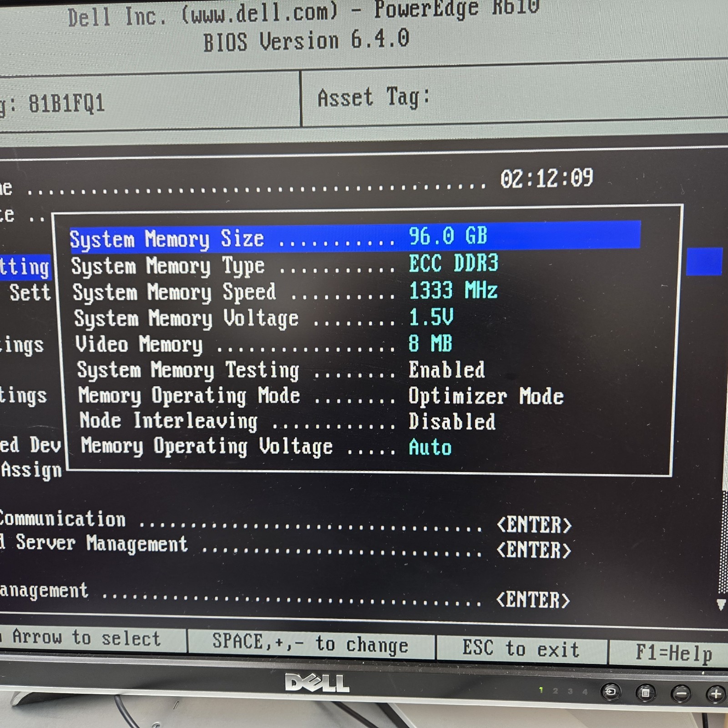Viewport: 728px width, 728px height.
Task: Click the Asset Tag field
Action: [514, 98]
